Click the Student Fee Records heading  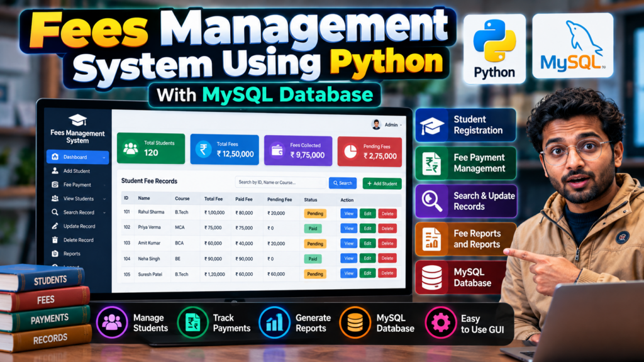[149, 180]
